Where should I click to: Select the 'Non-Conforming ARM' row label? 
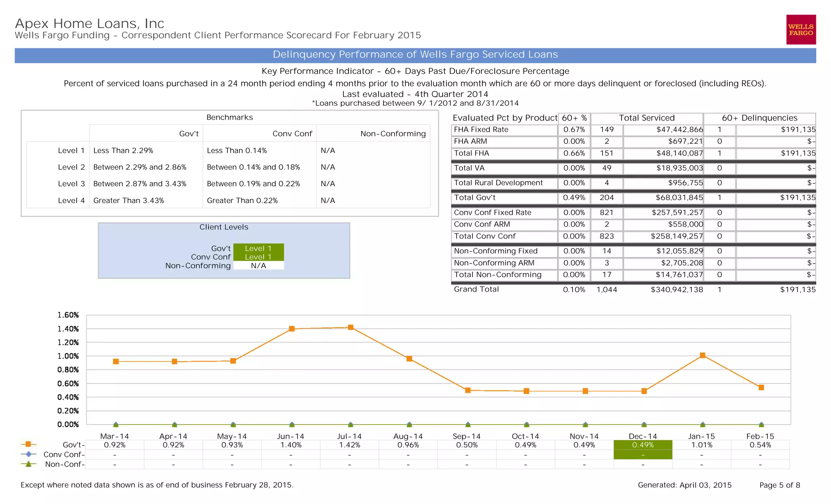(494, 263)
